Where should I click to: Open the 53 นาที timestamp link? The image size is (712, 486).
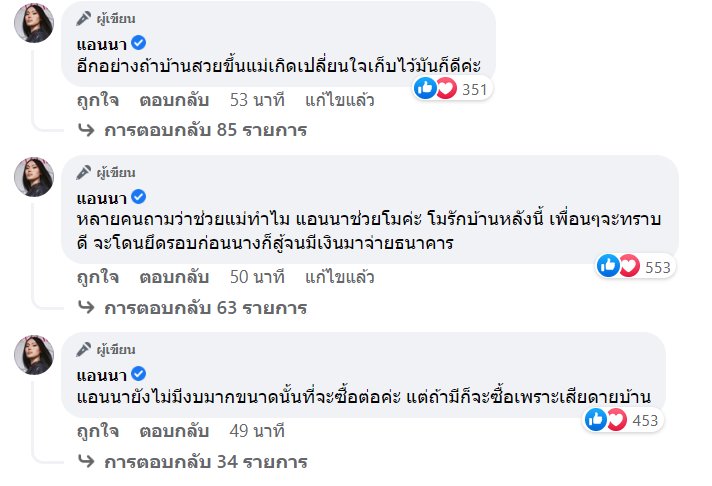tap(257, 99)
